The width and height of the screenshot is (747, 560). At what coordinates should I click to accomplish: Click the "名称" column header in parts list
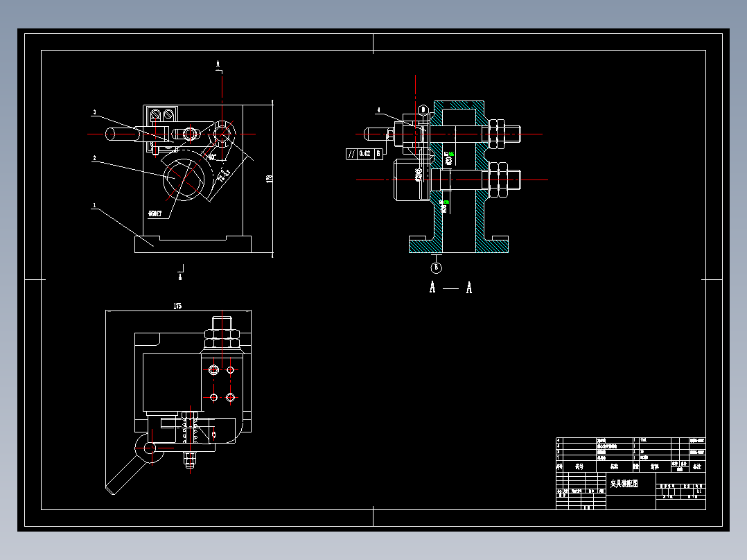pyautogui.click(x=615, y=466)
